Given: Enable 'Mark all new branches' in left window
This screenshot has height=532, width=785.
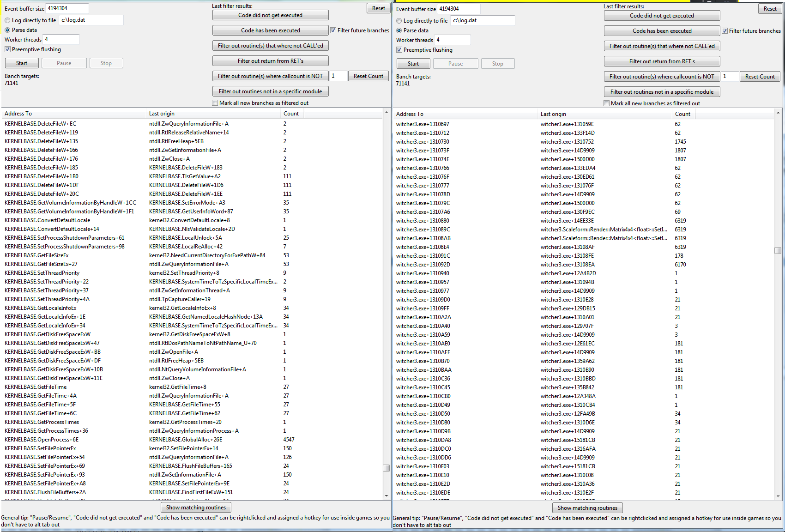Looking at the screenshot, I should point(215,103).
